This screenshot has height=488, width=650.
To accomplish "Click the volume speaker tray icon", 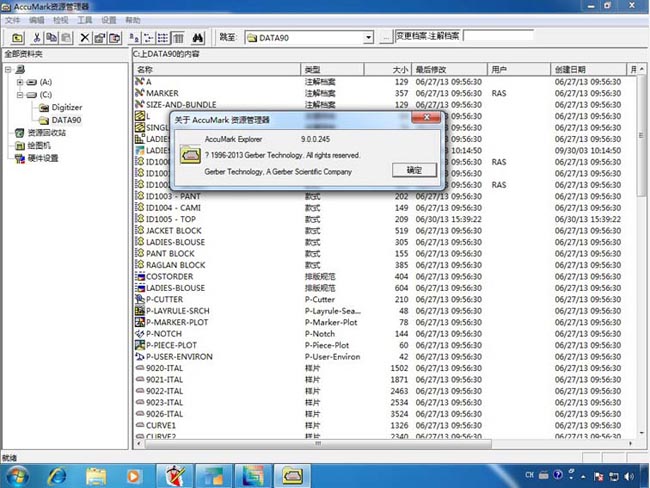I will [x=629, y=476].
